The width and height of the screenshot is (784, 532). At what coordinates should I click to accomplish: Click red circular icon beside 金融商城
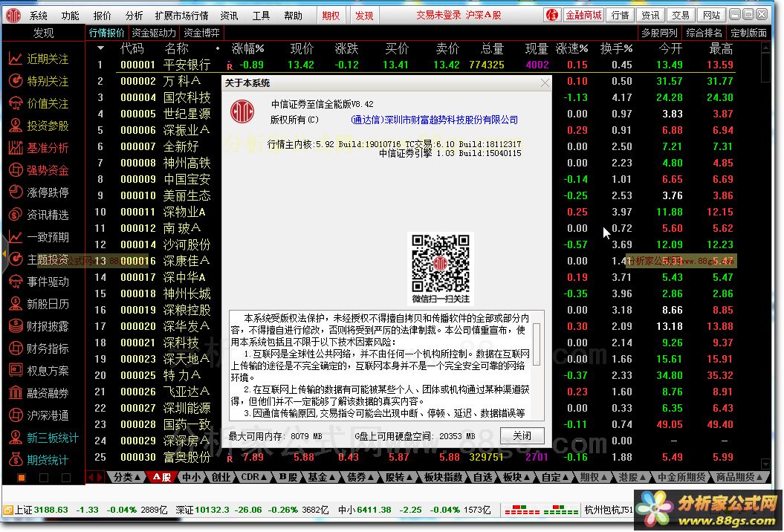coord(552,15)
